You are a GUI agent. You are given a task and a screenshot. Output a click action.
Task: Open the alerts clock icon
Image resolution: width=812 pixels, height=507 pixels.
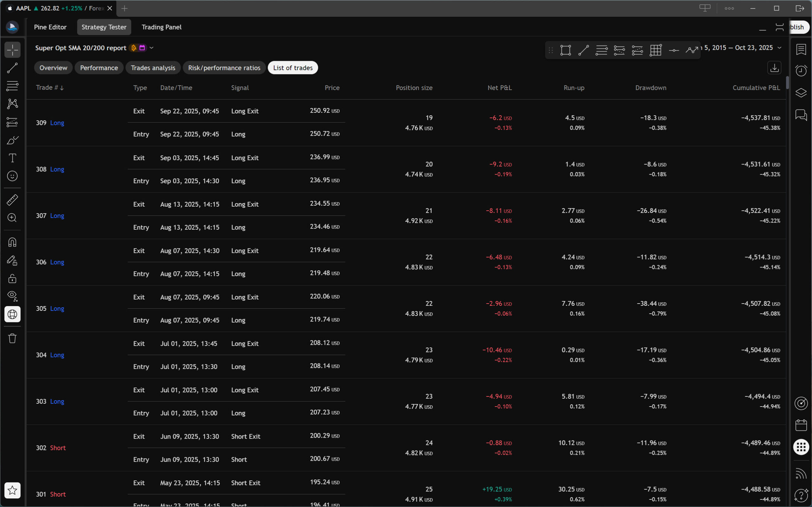[801, 71]
